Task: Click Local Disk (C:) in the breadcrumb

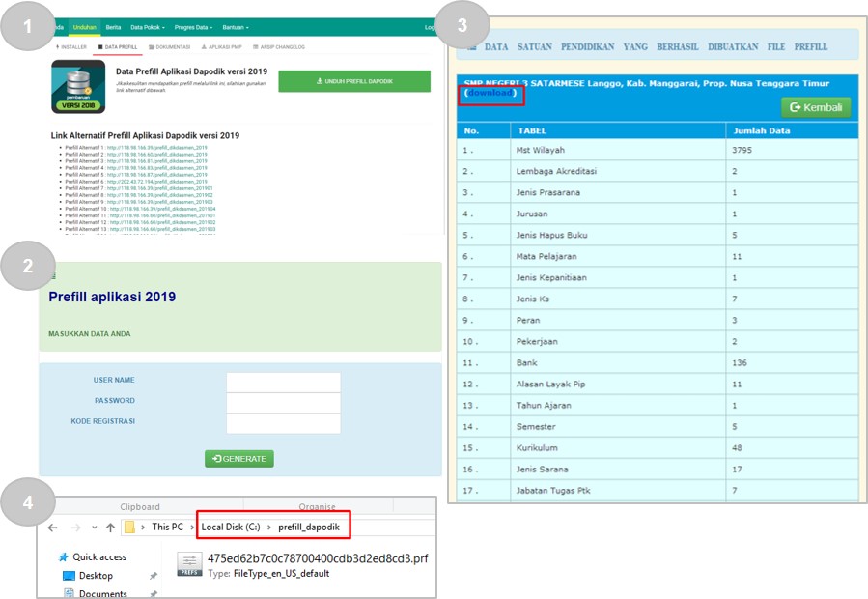Action: coord(231,527)
